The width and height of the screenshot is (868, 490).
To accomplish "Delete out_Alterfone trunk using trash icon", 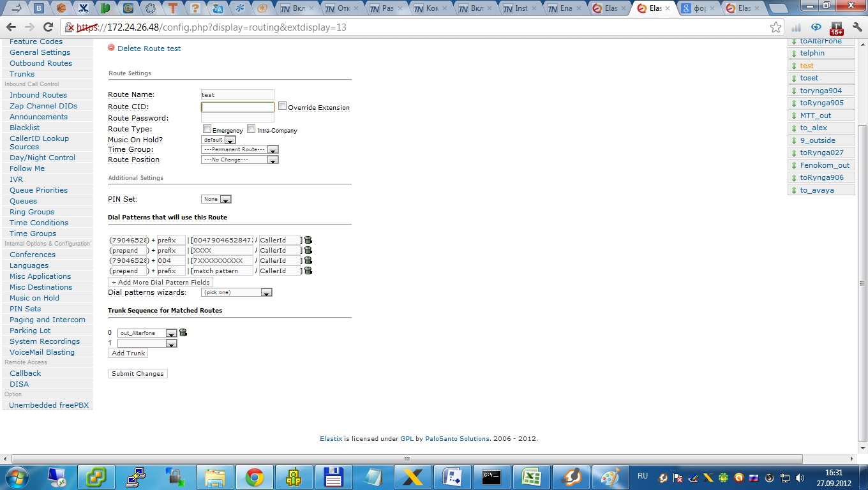I will [183, 332].
